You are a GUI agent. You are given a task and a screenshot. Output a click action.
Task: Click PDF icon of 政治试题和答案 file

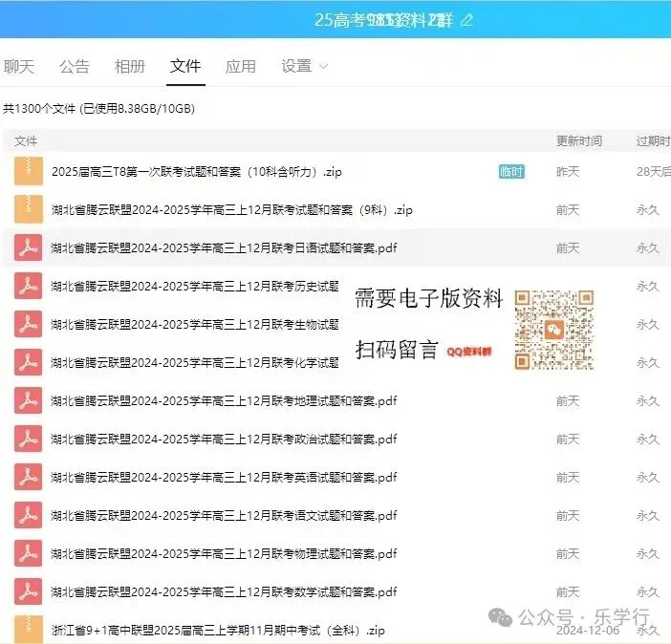29,439
